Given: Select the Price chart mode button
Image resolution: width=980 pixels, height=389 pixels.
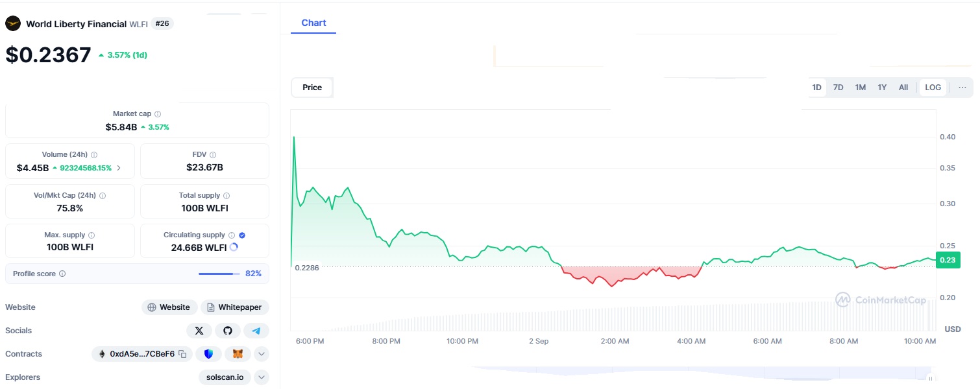Looking at the screenshot, I should pos(312,88).
